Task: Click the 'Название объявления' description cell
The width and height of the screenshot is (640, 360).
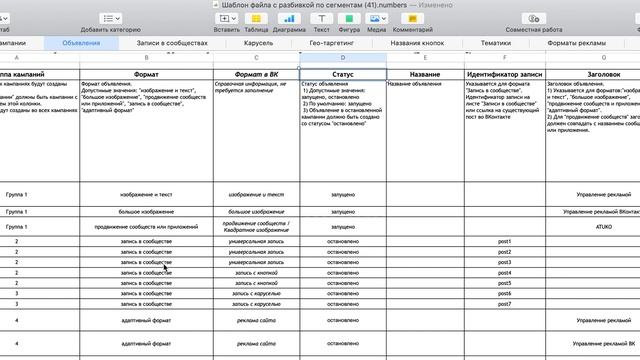Action: click(425, 131)
